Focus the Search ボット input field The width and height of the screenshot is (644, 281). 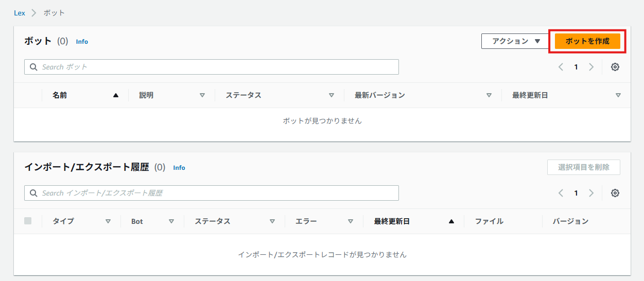pyautogui.click(x=212, y=67)
